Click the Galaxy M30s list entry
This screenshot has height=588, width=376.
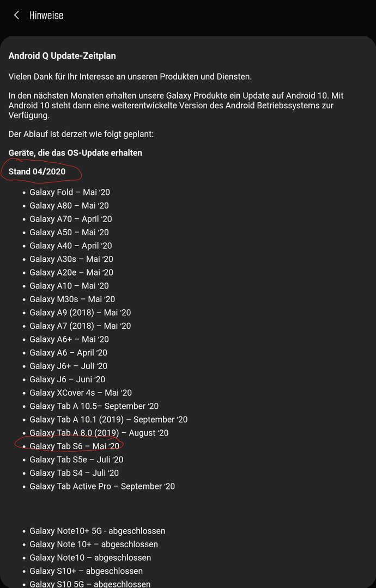click(72, 299)
